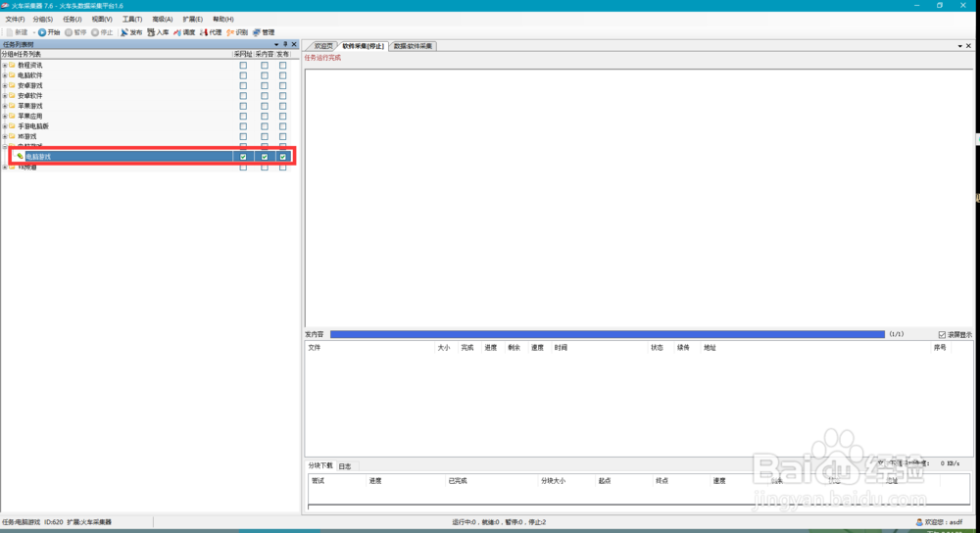980x533 pixels.
Task: Click the 代理 (Proxy) toolbar icon
Action: pos(204,32)
